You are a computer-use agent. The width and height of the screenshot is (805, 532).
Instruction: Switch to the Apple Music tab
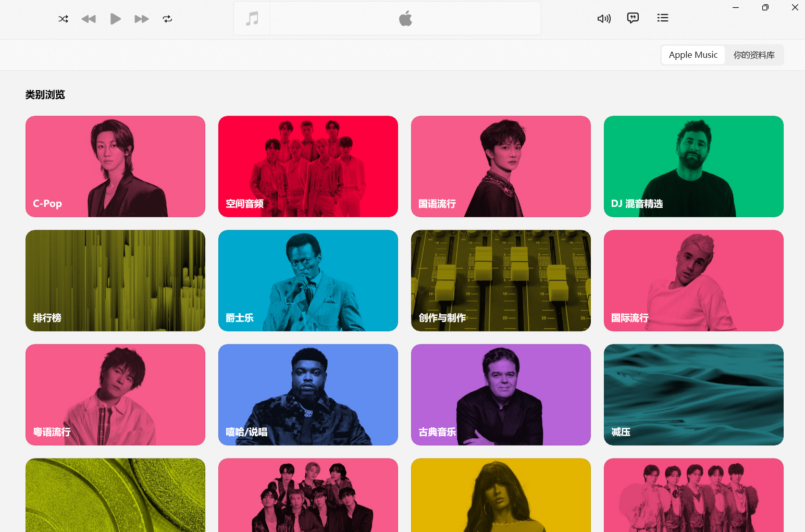click(692, 55)
